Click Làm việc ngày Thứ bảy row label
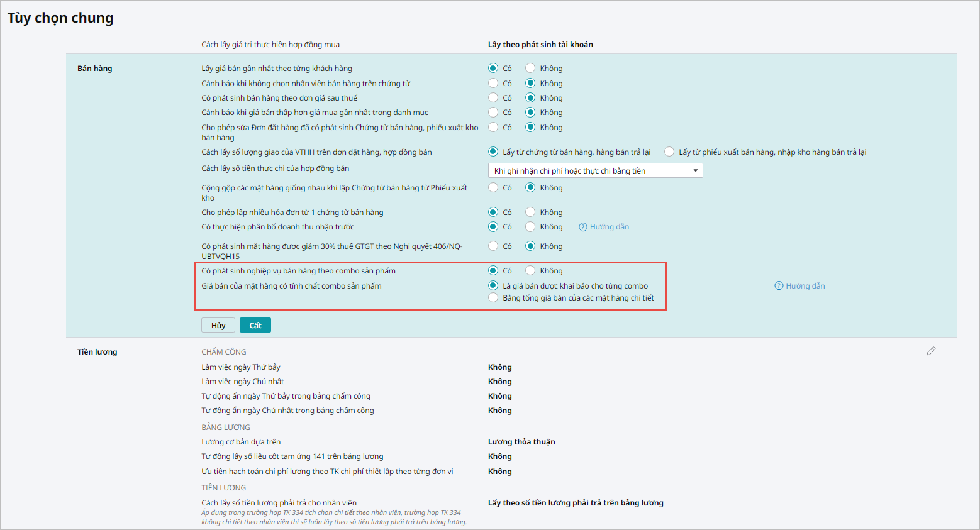The height and width of the screenshot is (530, 980). coord(241,367)
